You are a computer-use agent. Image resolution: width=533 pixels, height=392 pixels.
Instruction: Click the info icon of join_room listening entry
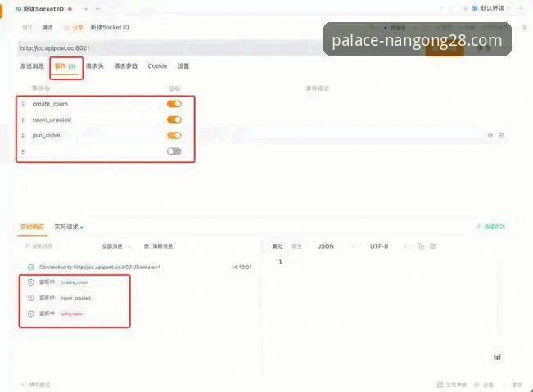(x=31, y=313)
